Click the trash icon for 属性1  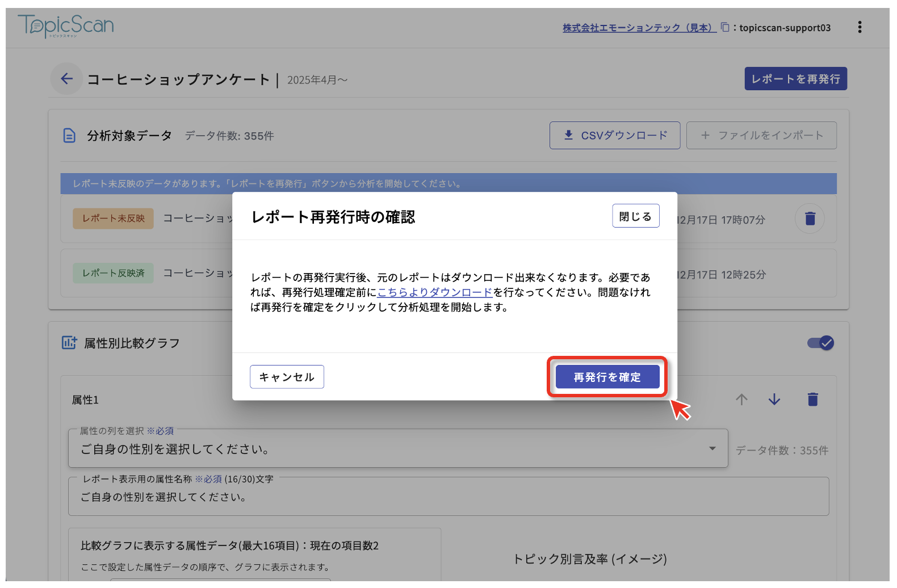812,400
